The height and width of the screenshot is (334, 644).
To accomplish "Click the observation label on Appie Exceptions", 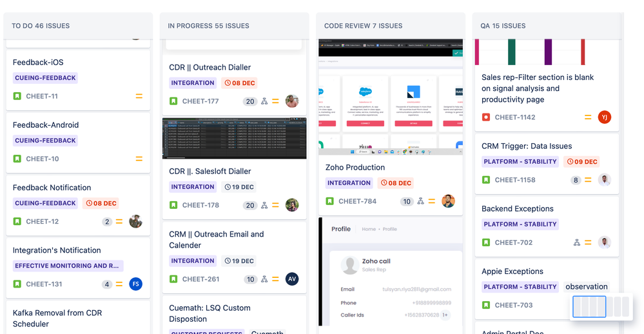I will coord(587,287).
